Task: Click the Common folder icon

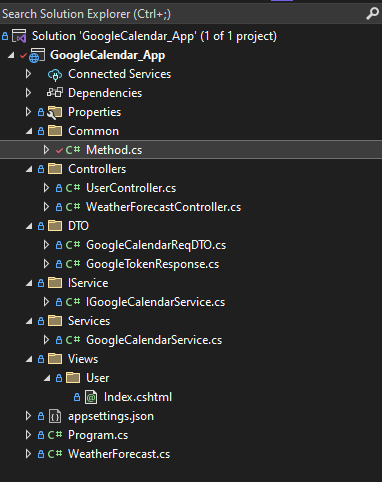Action: click(x=55, y=131)
